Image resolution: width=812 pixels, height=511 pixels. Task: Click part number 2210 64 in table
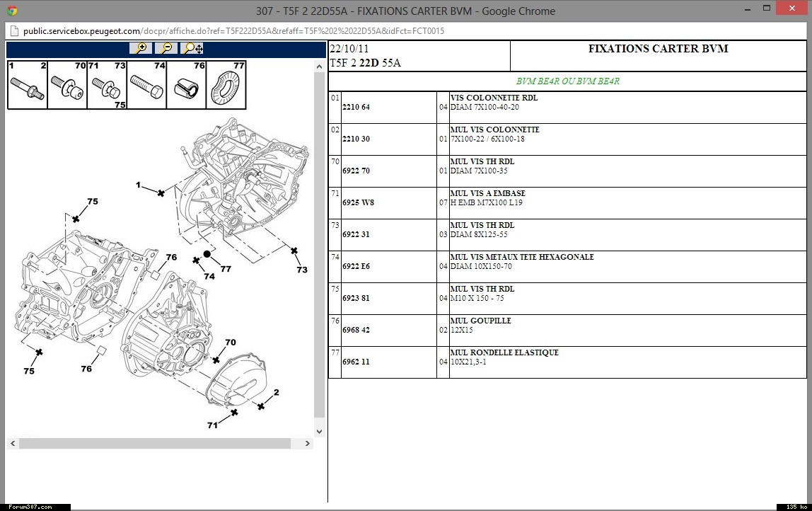pyautogui.click(x=356, y=108)
